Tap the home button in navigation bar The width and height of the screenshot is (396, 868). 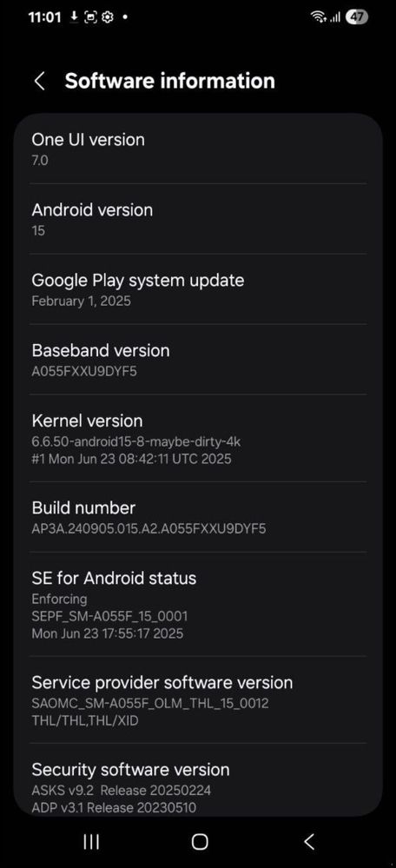tap(200, 842)
